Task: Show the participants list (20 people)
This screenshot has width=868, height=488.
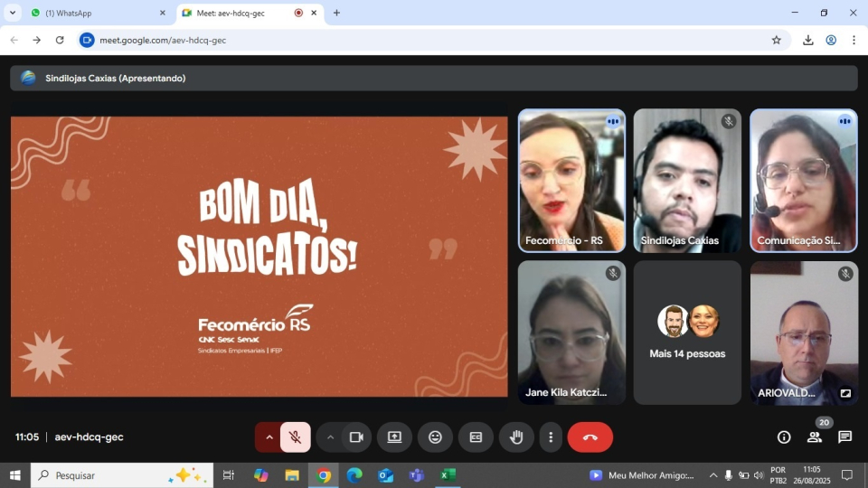Action: pyautogui.click(x=815, y=437)
